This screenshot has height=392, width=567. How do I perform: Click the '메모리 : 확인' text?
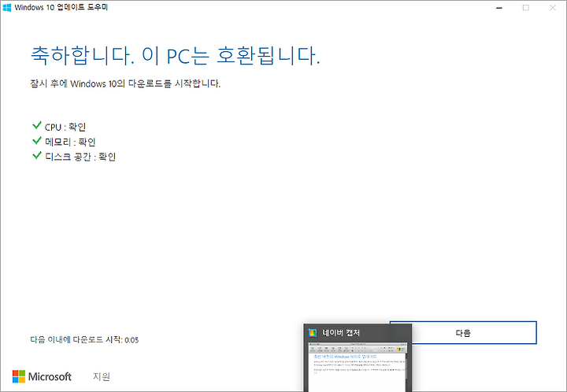point(70,142)
